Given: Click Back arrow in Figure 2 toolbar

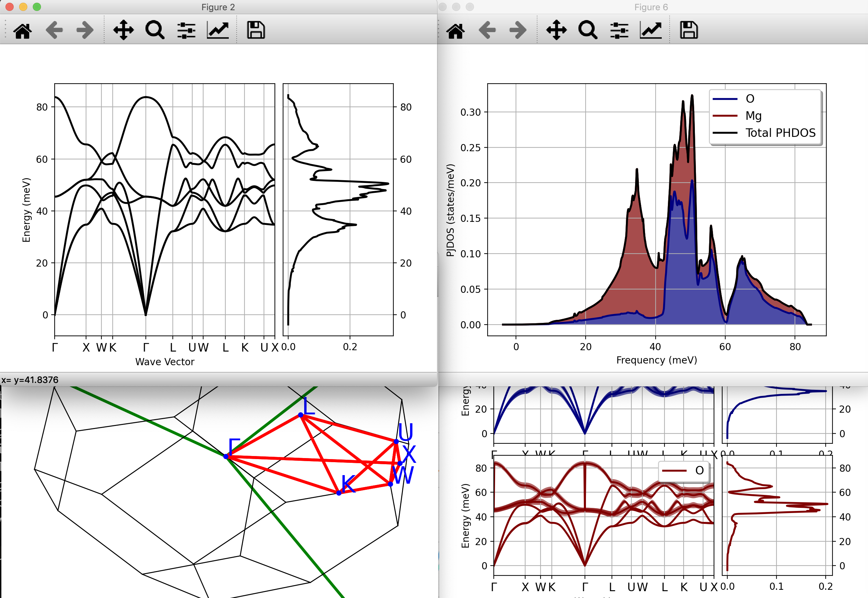Looking at the screenshot, I should [x=54, y=30].
